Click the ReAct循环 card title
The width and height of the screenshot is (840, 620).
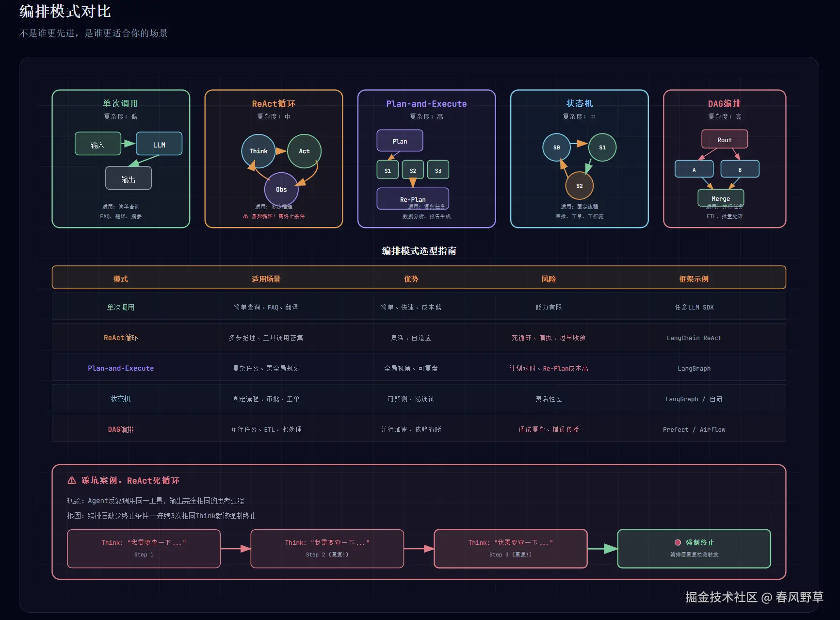pos(274,104)
